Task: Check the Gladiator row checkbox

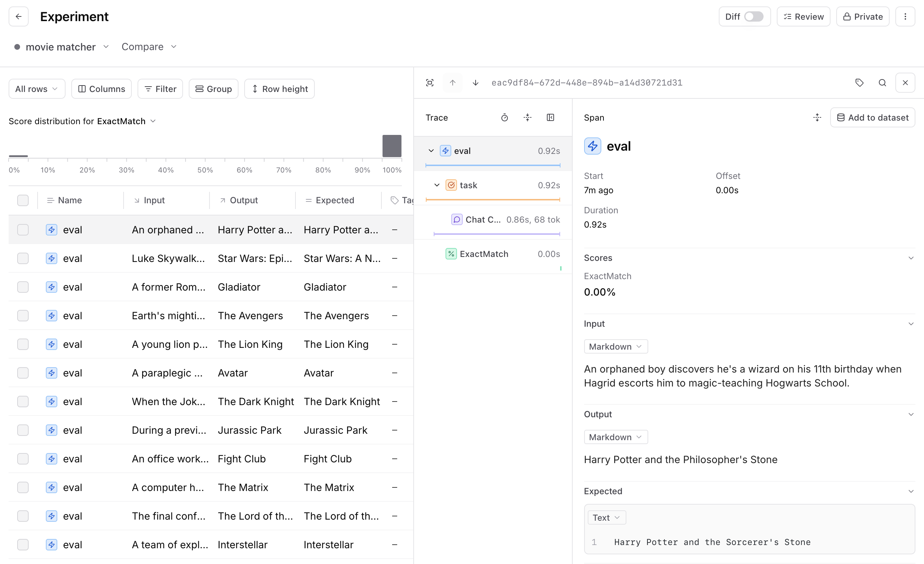Action: click(x=23, y=287)
